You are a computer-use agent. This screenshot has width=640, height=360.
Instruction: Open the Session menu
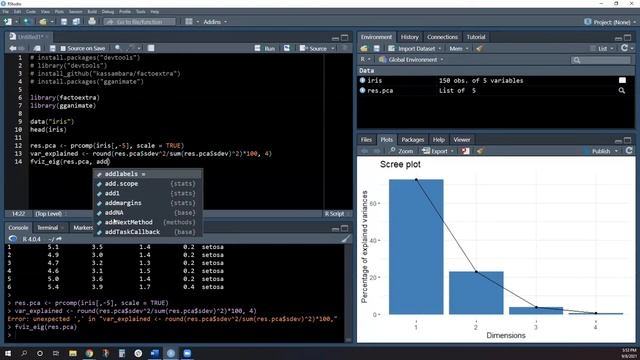pos(76,11)
